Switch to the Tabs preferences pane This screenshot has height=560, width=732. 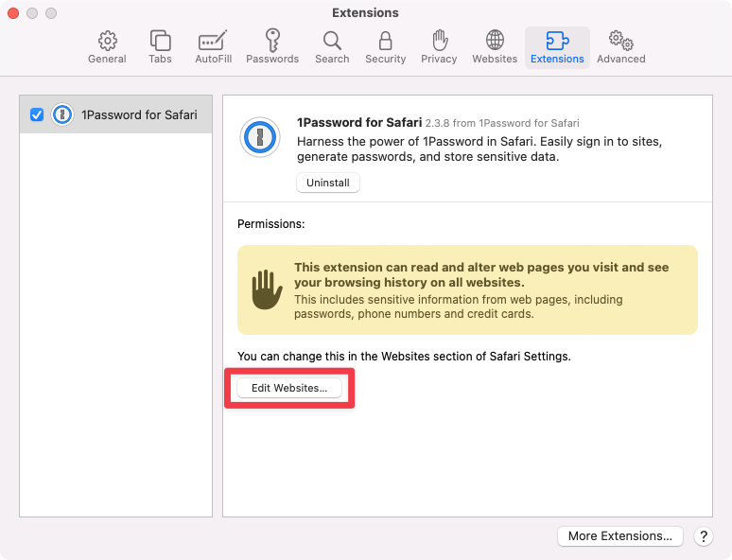[160, 46]
